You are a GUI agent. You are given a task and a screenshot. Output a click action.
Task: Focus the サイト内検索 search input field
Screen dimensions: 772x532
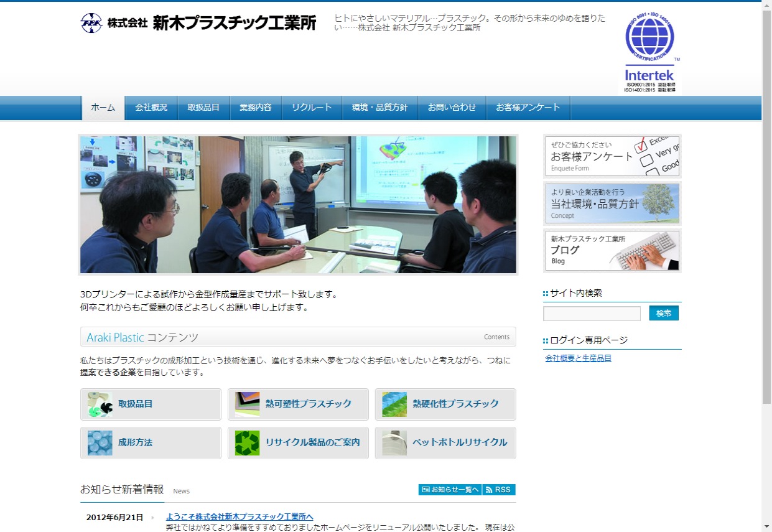coord(592,314)
